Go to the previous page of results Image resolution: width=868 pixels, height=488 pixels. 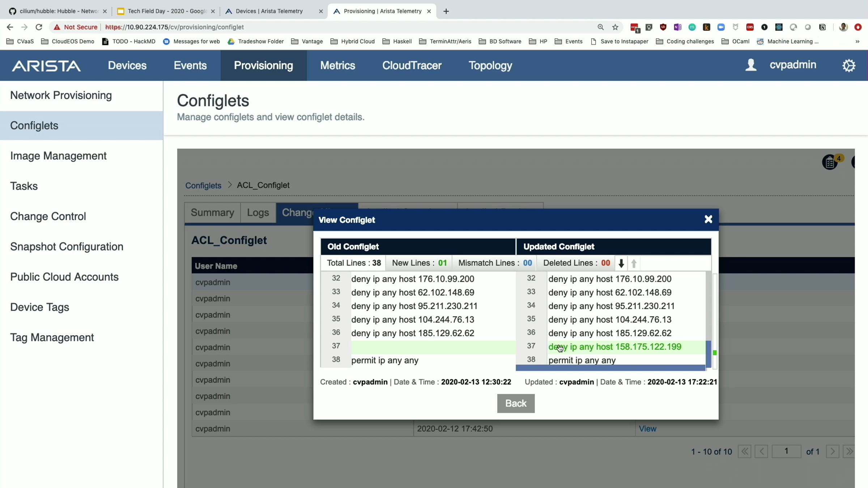click(x=761, y=451)
